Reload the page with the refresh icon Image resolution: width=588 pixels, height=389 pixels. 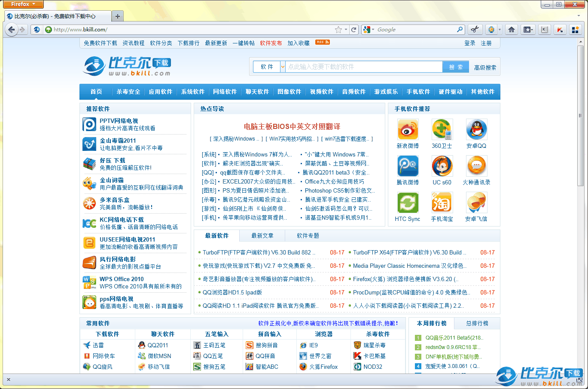click(353, 30)
